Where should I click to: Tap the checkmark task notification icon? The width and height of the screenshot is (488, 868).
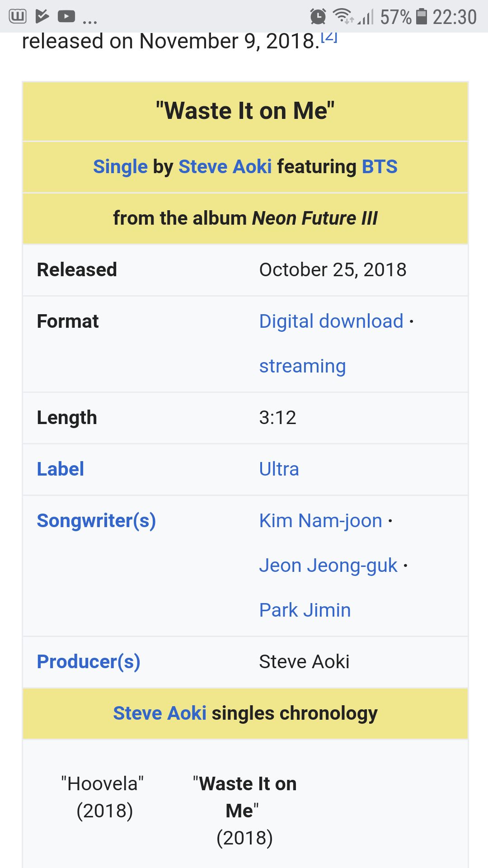coord(42,17)
